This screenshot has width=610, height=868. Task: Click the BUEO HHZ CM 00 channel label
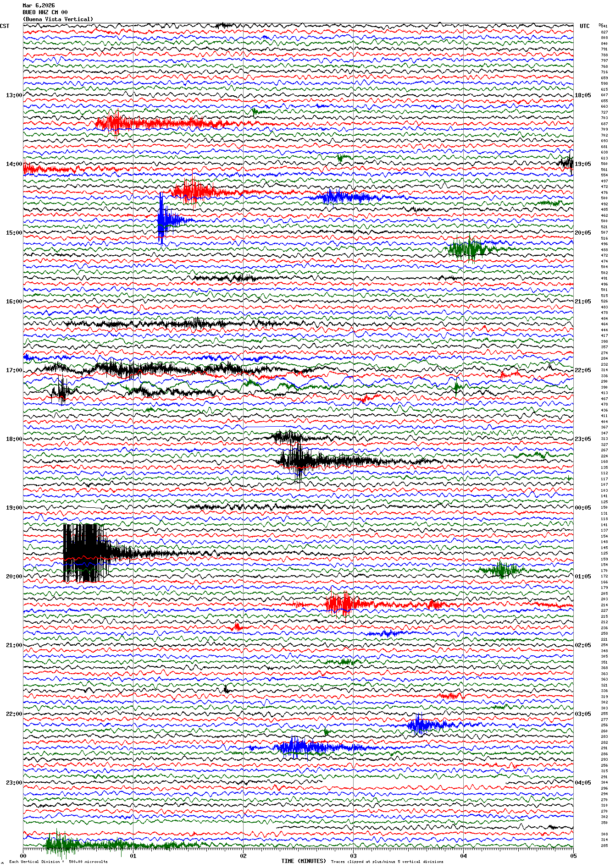45,12
